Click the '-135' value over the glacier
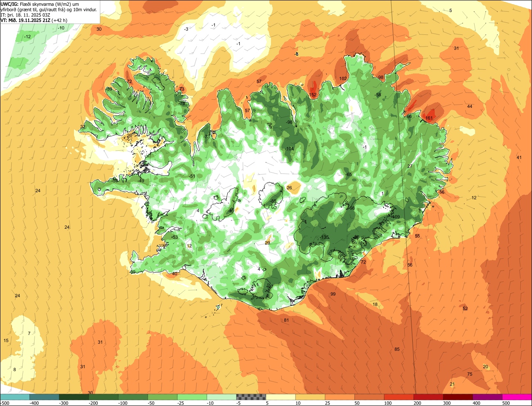 [325, 237]
